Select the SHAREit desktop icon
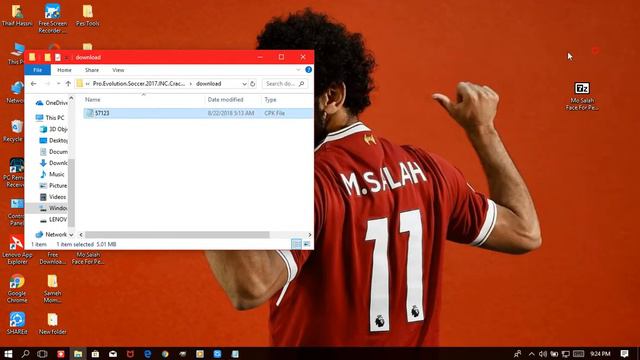The image size is (640, 360). tap(17, 323)
